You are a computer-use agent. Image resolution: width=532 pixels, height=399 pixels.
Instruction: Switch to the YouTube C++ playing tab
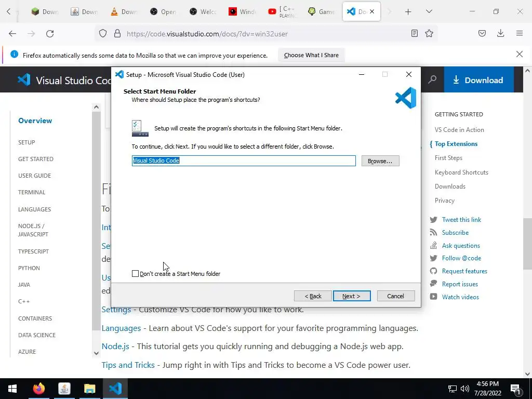[283, 11]
